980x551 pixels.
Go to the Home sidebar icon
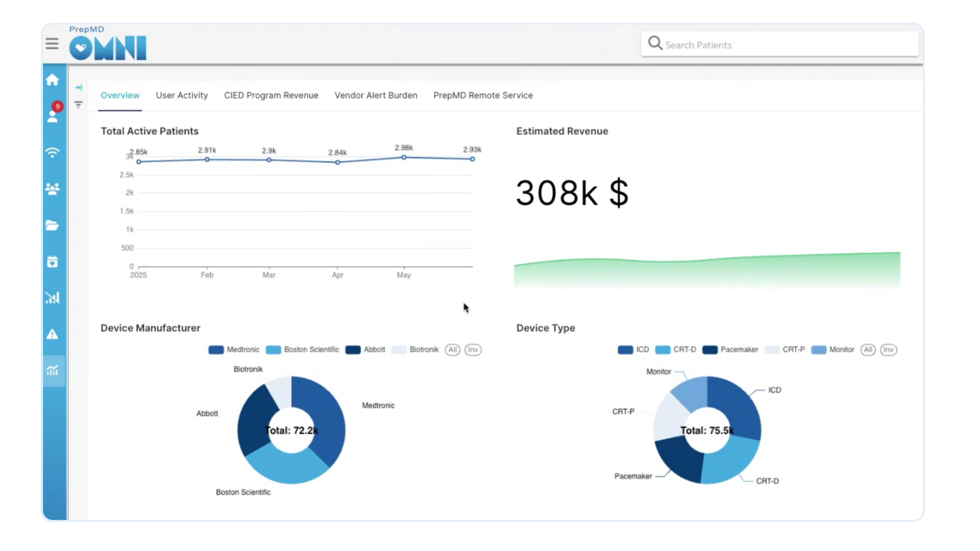pyautogui.click(x=52, y=80)
